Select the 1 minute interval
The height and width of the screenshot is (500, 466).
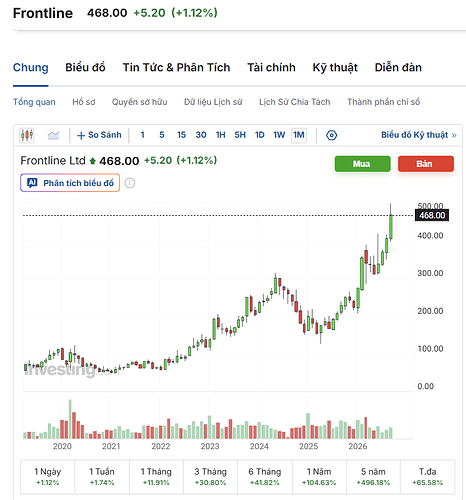tap(143, 135)
